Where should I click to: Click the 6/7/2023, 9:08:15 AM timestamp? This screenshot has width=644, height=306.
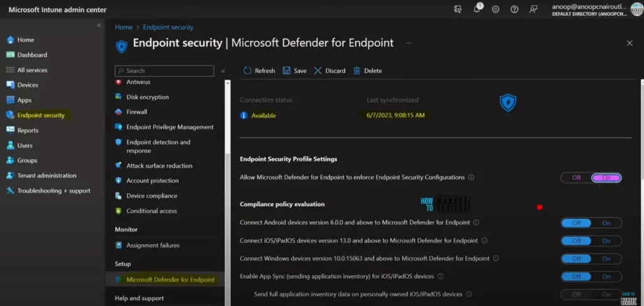point(396,115)
